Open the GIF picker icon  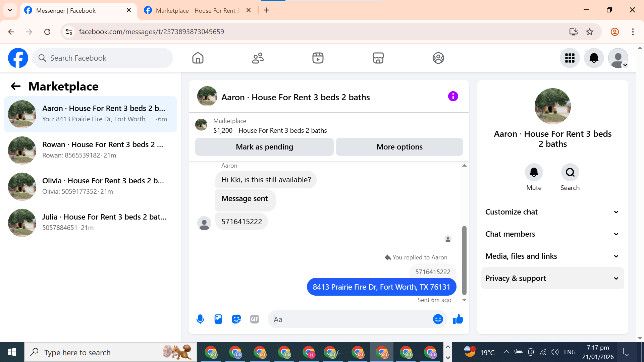tap(255, 319)
